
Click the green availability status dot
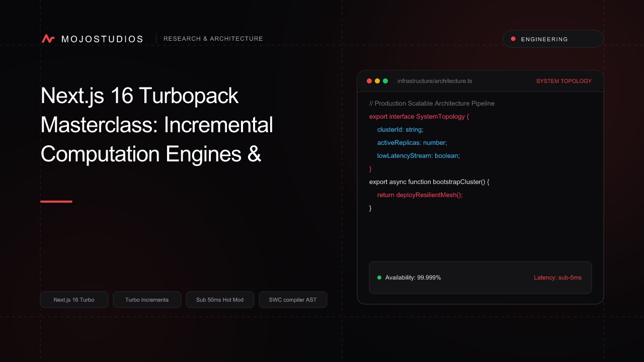coord(379,278)
